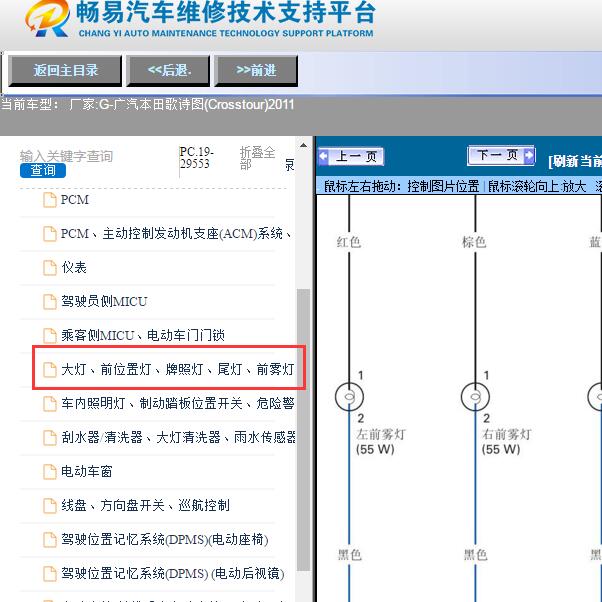Image resolution: width=602 pixels, height=602 pixels.
Task: Click the left arrow icon on 上一页
Action: 324,156
